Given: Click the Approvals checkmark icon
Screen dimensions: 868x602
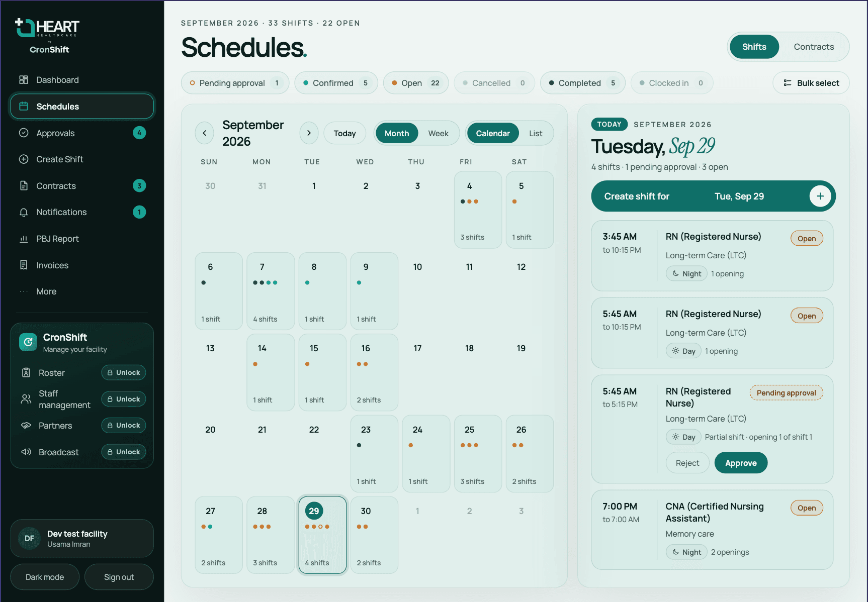Looking at the screenshot, I should [24, 133].
